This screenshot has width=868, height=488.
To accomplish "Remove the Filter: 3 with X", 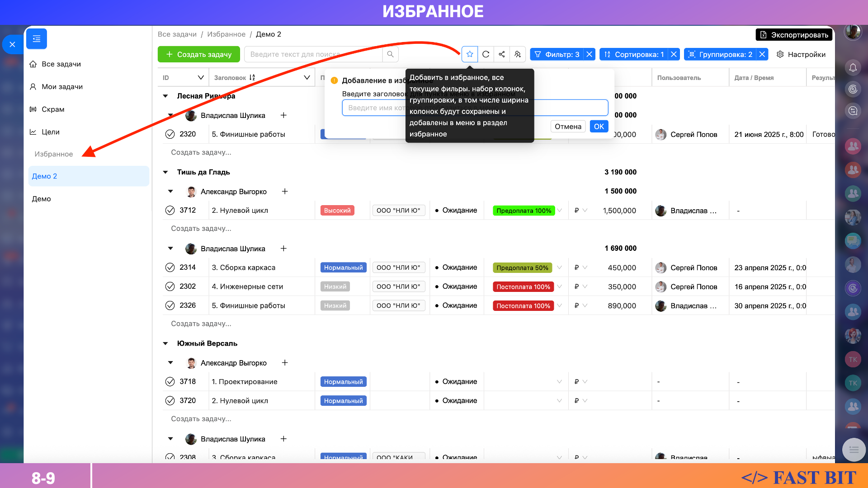I will [x=589, y=54].
